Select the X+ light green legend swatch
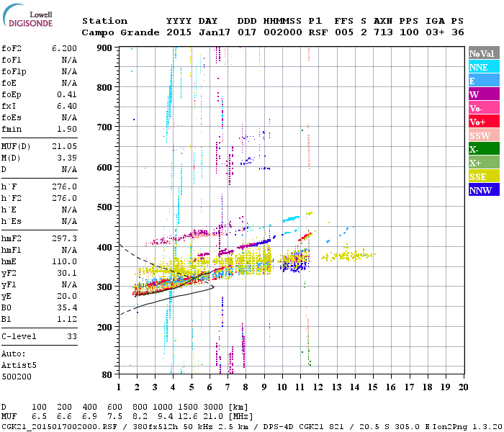This screenshot has width=504, height=432. pos(484,163)
